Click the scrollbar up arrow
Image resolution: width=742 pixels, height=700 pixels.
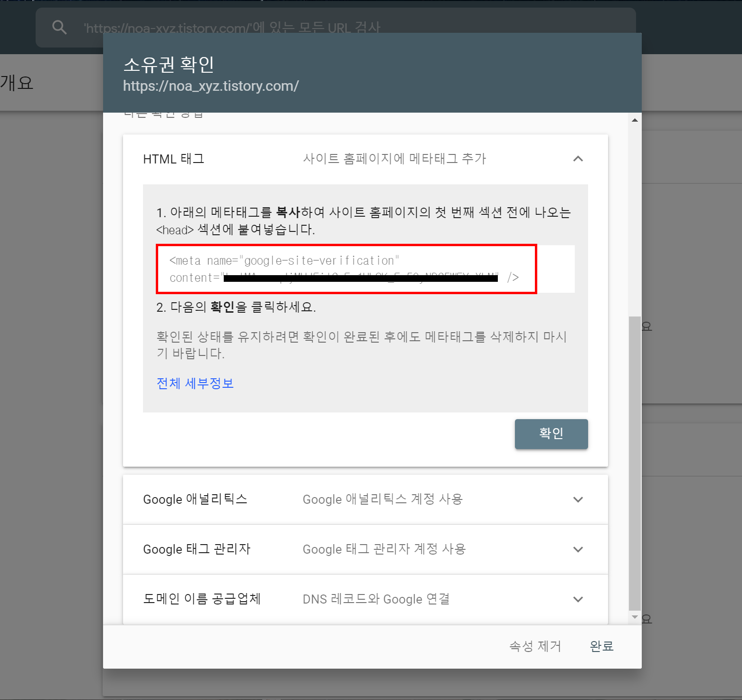tap(635, 120)
